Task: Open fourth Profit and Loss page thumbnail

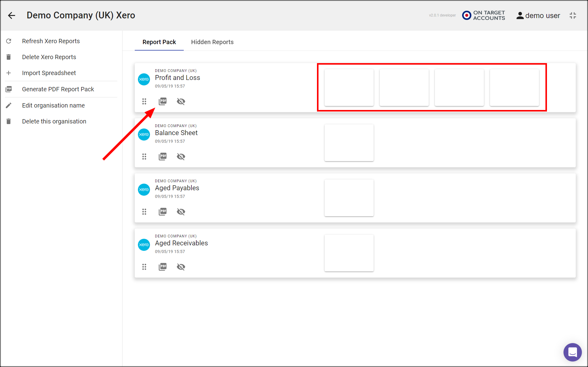Action: pos(514,88)
